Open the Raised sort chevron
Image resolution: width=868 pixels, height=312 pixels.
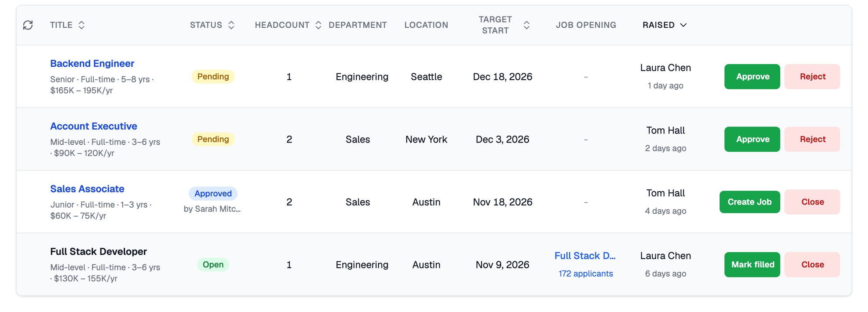[x=684, y=25]
